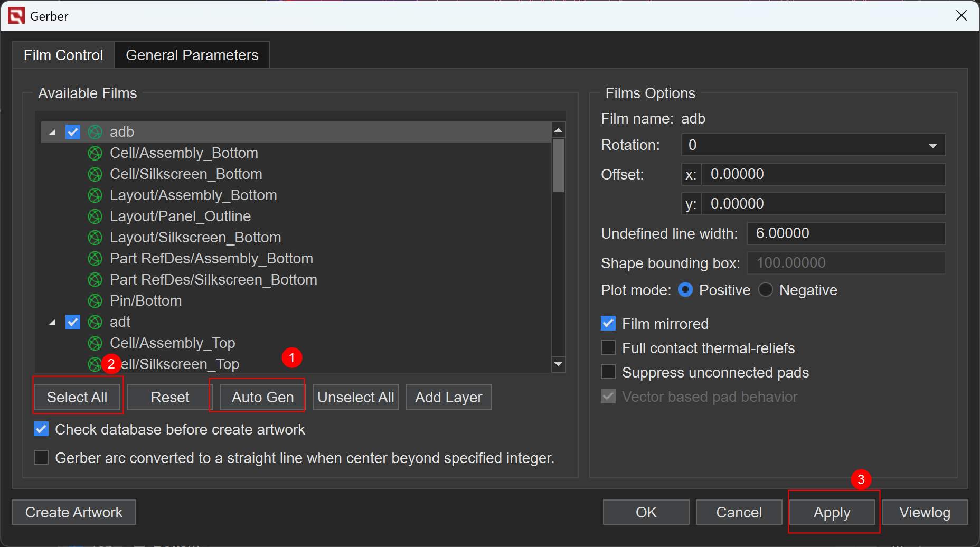Click the icon beside Cell/Assembly_Bottom
The image size is (980, 547).
click(95, 153)
